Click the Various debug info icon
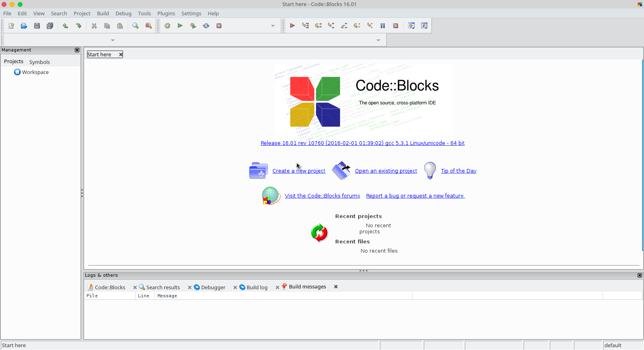The image size is (644, 350). point(424,26)
